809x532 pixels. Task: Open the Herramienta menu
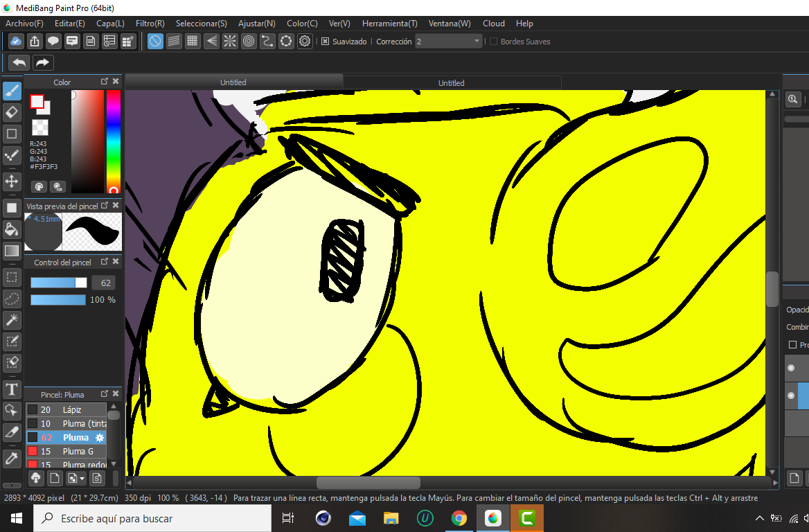[x=389, y=24]
